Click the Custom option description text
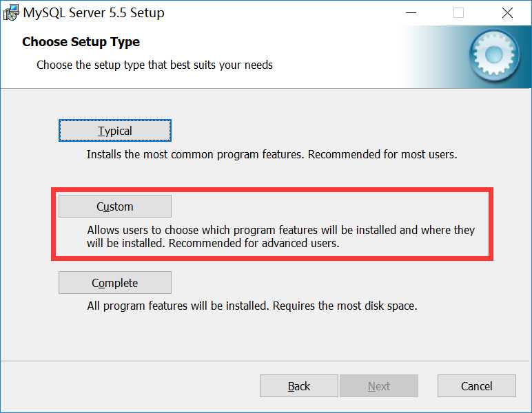 (280, 237)
